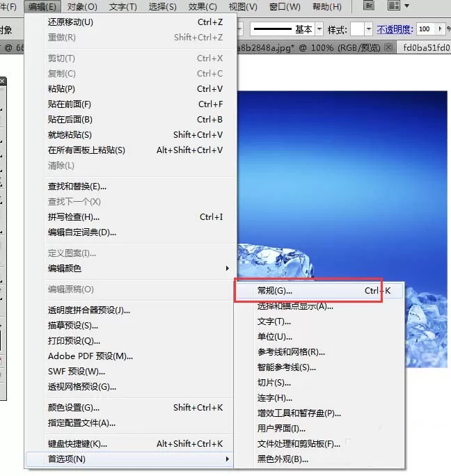Open the 窗口(W) menu
Image resolution: width=451 pixels, height=476 pixels.
click(285, 6)
